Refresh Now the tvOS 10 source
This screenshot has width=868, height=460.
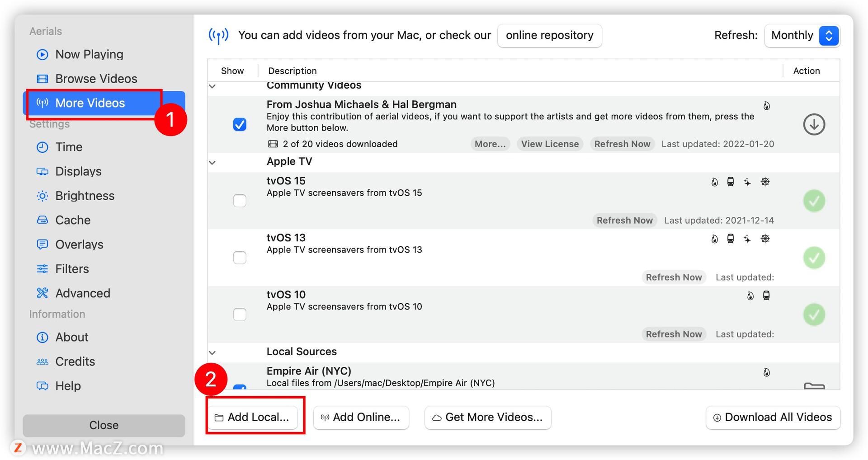click(674, 334)
